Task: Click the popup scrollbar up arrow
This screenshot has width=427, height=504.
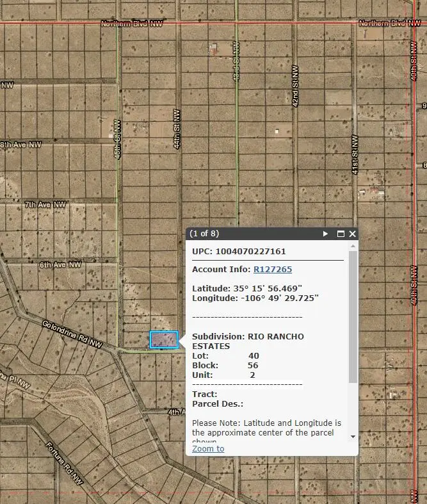Action: [x=353, y=246]
